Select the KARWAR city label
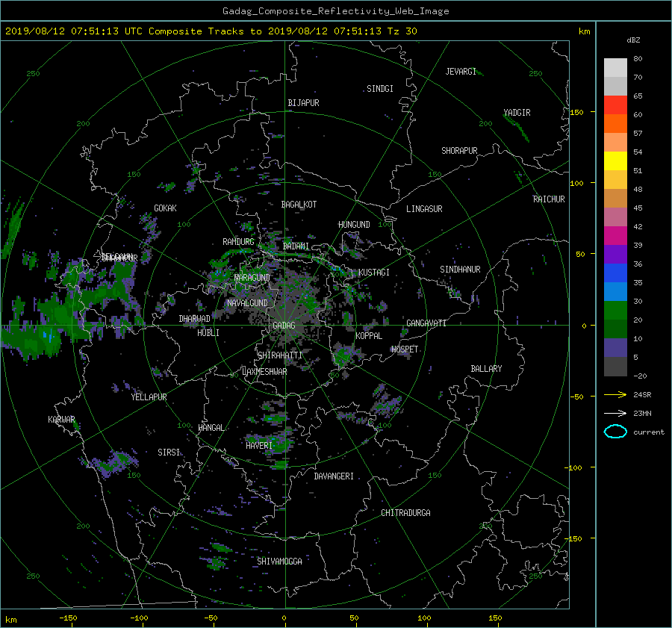 (x=61, y=420)
